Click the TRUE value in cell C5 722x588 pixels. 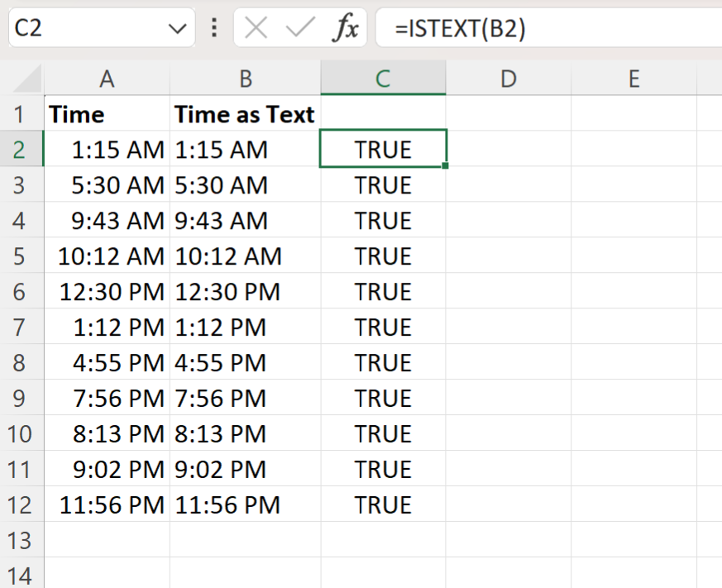click(383, 256)
